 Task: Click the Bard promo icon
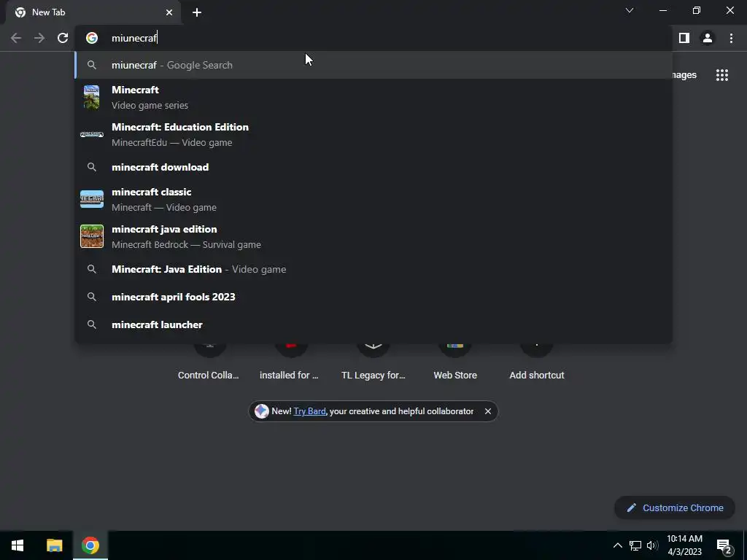(262, 411)
